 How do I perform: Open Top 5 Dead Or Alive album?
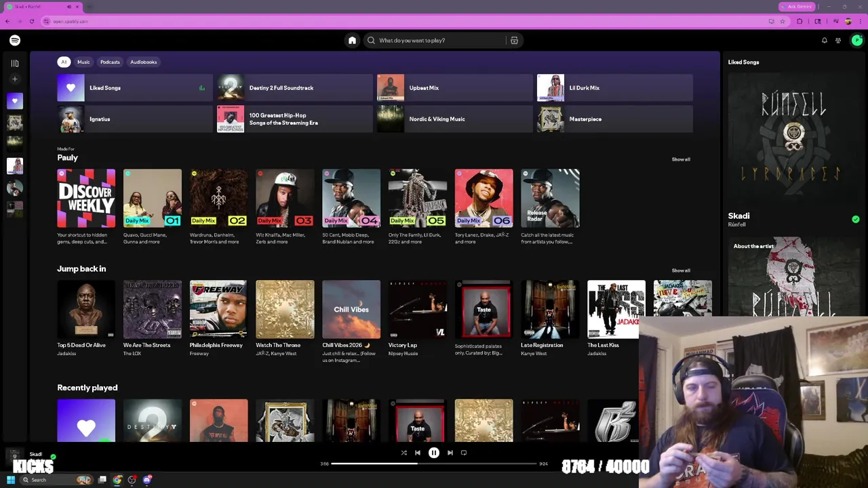pos(86,309)
